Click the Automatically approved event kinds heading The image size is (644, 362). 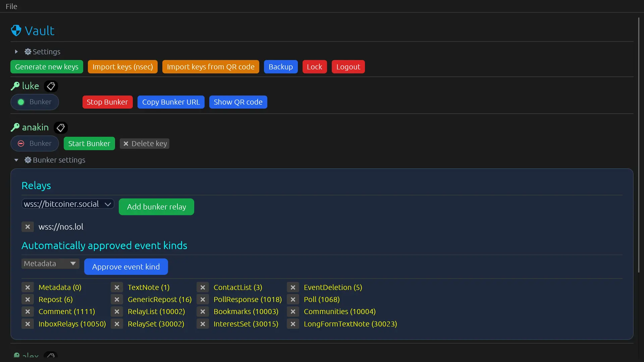coord(104,245)
